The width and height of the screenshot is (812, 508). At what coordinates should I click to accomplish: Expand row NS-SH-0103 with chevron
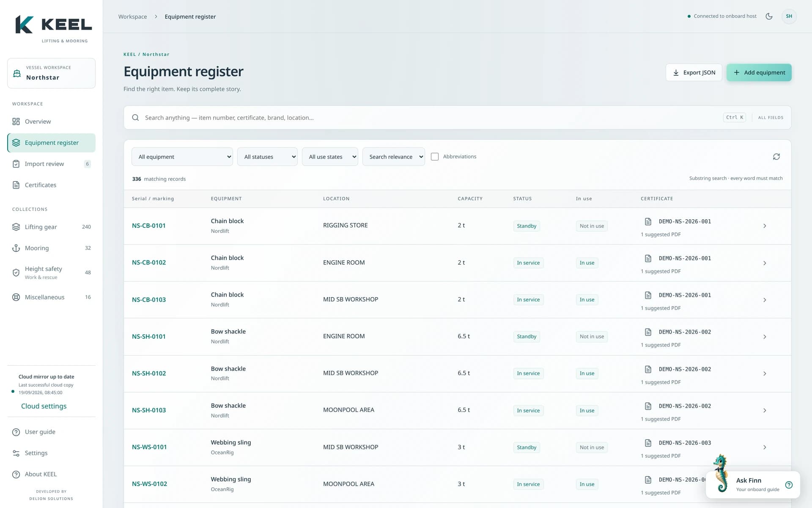point(765,411)
